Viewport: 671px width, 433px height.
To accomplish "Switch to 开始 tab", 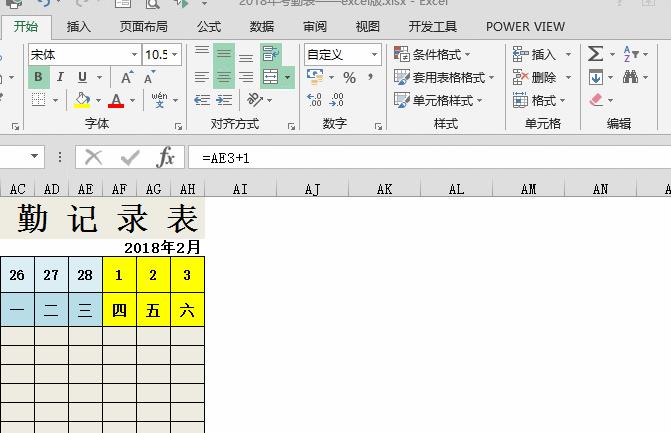I will (26, 27).
